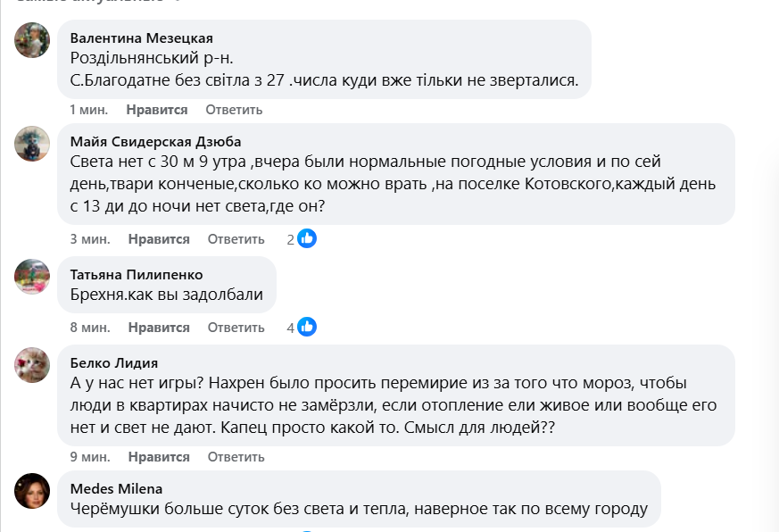Reply to Валентина Мезецкая via Ответить
This screenshot has height=532, width=779.
pos(234,110)
